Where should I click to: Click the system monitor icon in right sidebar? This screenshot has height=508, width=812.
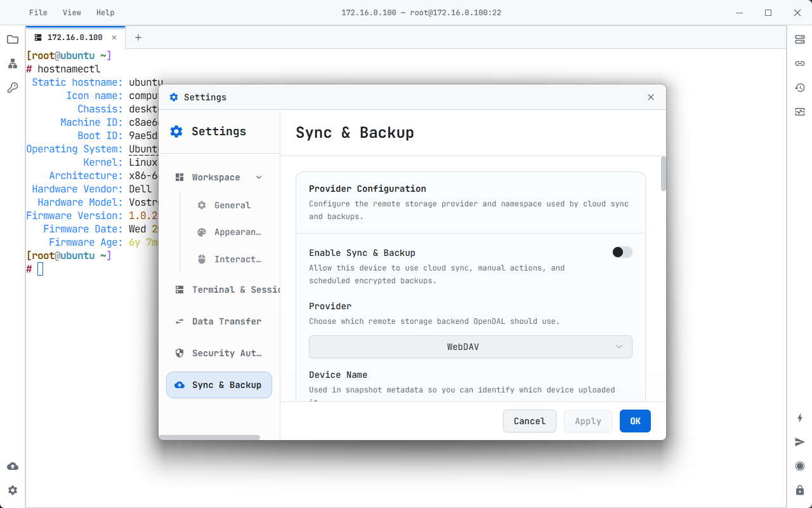pos(800,112)
